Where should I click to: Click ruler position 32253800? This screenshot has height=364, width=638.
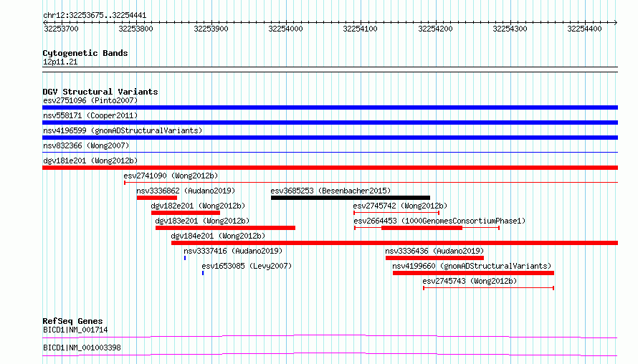135,29
